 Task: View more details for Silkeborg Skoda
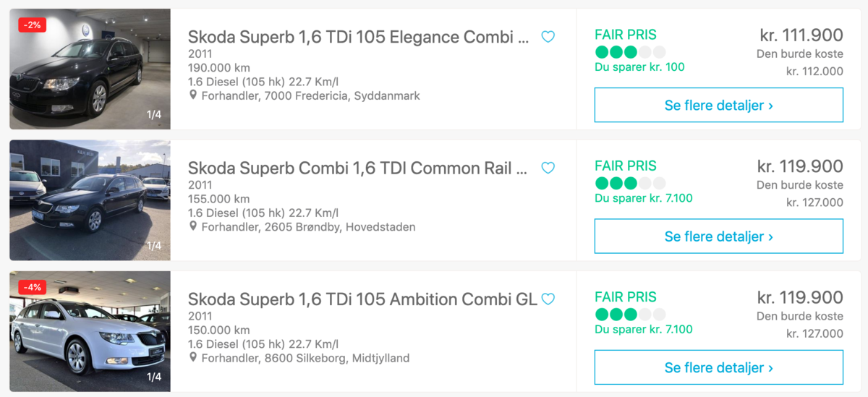click(718, 367)
